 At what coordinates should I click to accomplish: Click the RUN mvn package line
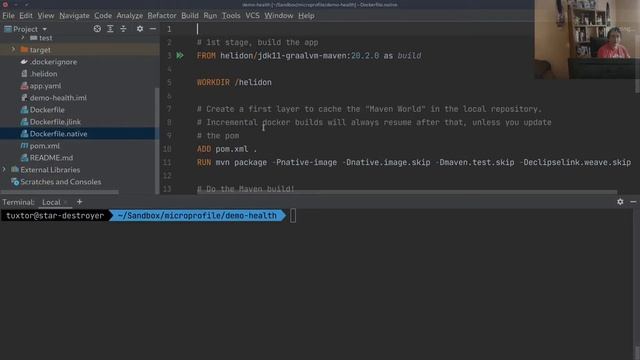[414, 162]
